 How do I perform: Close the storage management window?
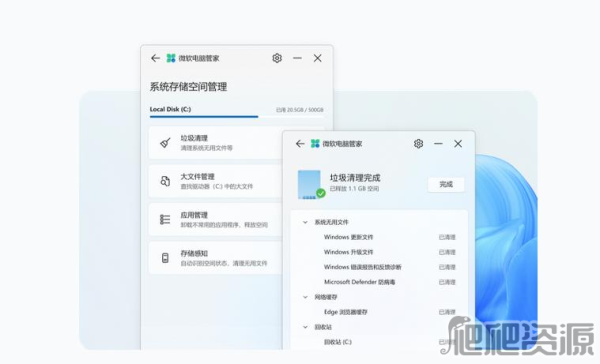click(x=318, y=58)
